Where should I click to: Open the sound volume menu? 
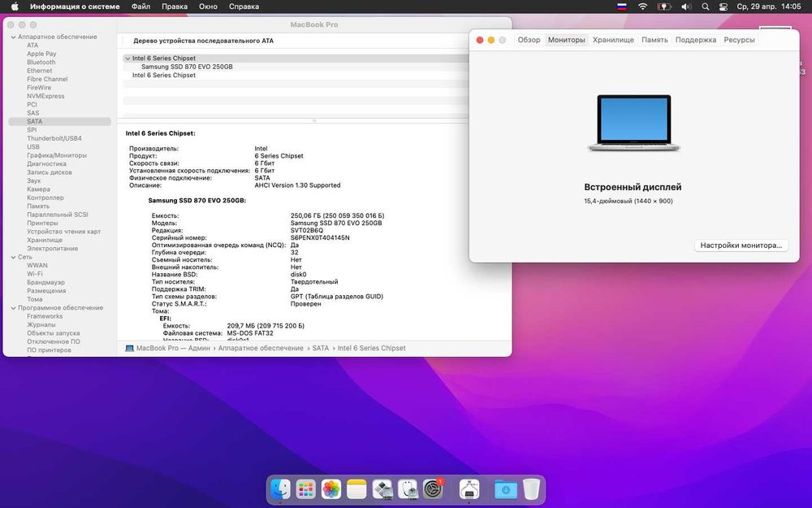[x=686, y=7]
